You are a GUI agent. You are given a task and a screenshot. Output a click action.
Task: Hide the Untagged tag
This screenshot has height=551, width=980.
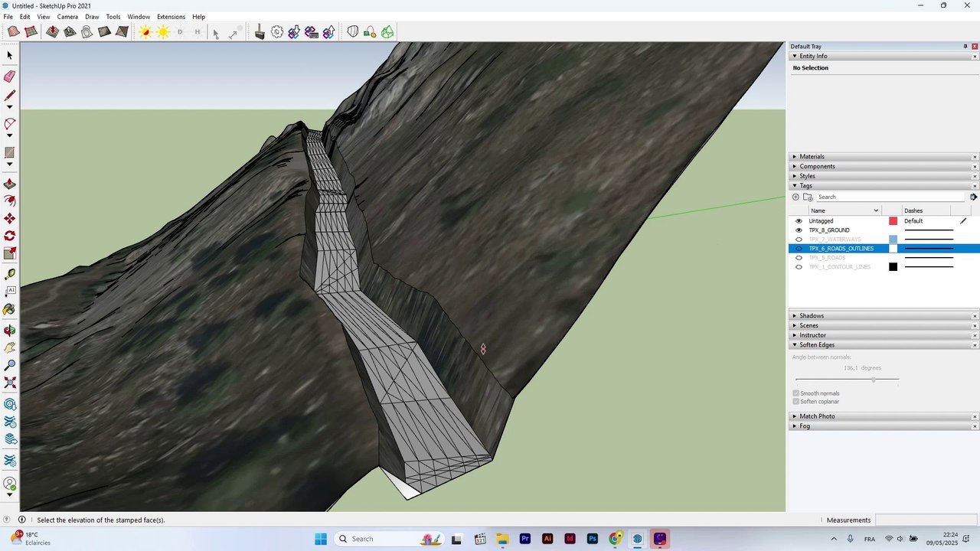click(x=799, y=221)
